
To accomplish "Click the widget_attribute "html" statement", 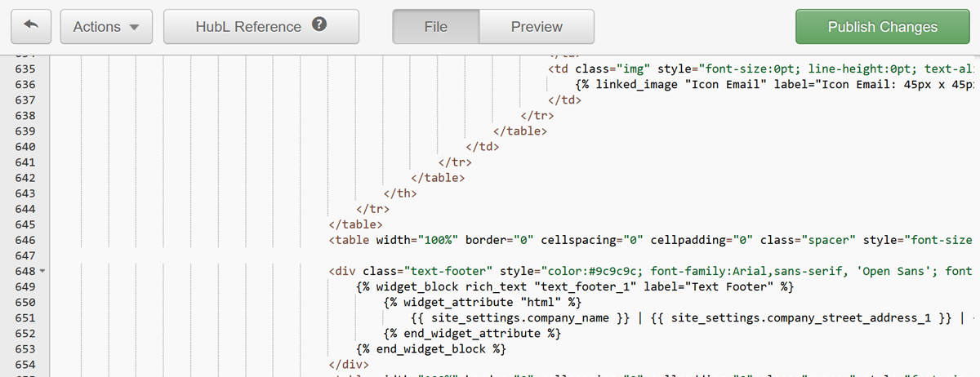I will [482, 303].
